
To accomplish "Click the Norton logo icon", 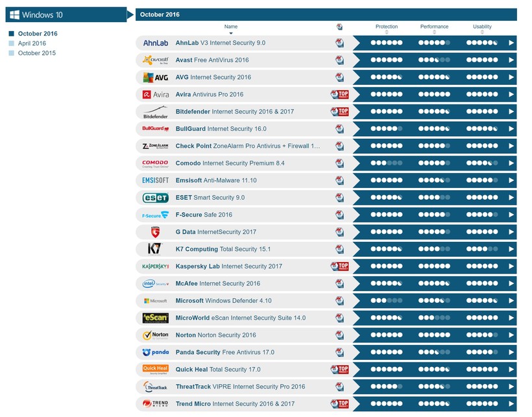I will (156, 335).
